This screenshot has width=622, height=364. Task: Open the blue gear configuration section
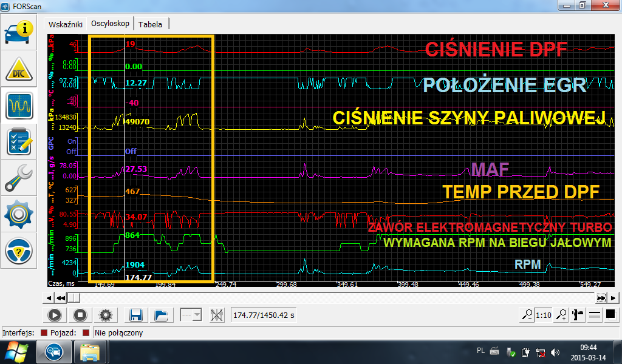coord(19,214)
